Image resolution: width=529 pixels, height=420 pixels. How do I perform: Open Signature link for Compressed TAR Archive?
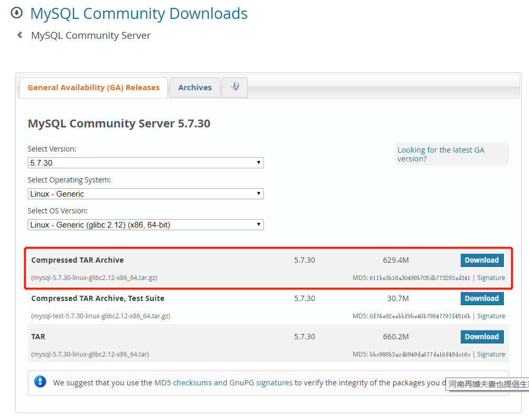coord(491,278)
